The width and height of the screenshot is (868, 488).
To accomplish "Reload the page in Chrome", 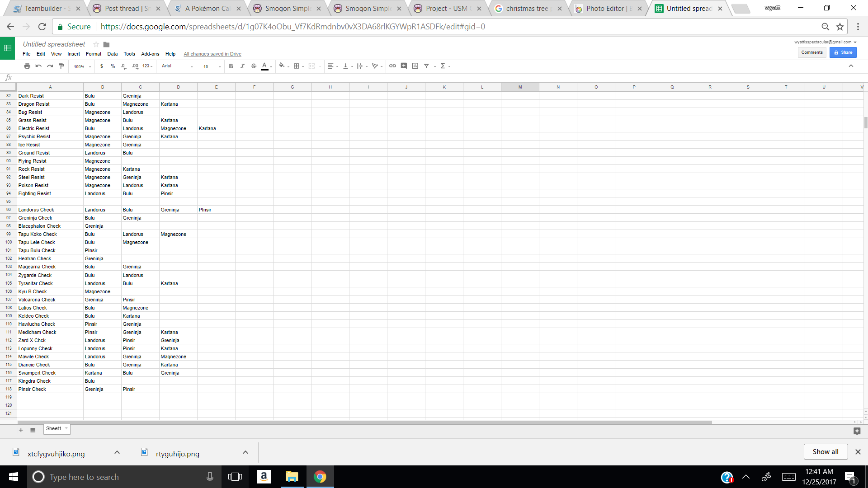I will point(42,27).
